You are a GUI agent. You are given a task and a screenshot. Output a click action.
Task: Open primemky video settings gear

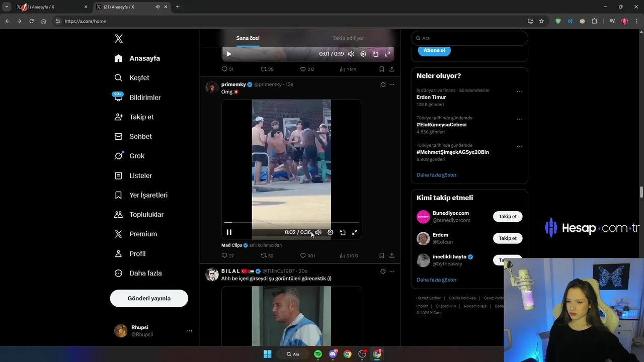pyautogui.click(x=331, y=232)
